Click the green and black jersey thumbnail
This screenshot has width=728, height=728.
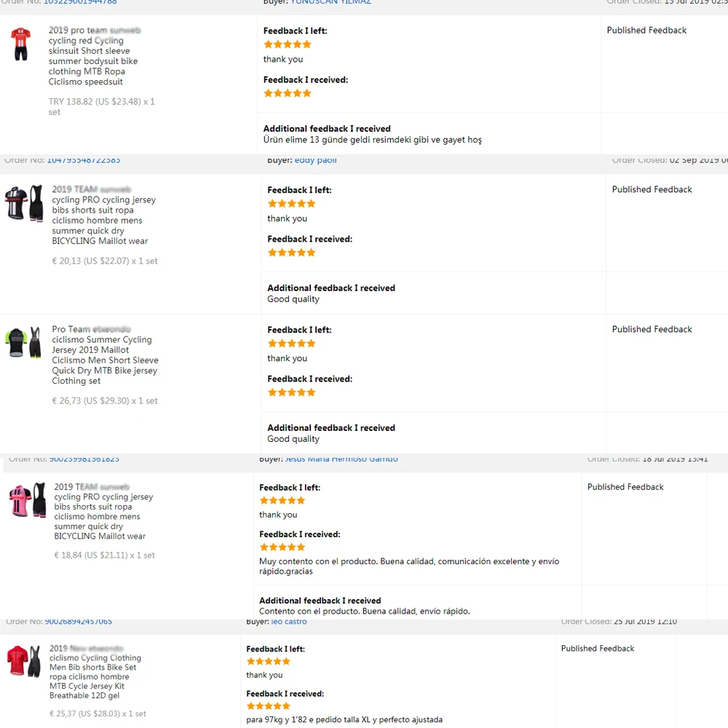coord(24,343)
